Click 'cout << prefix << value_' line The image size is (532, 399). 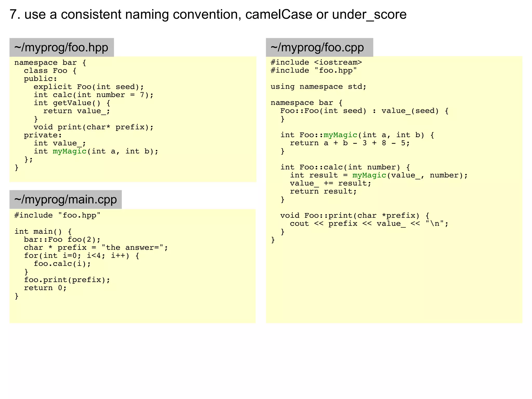click(x=369, y=224)
